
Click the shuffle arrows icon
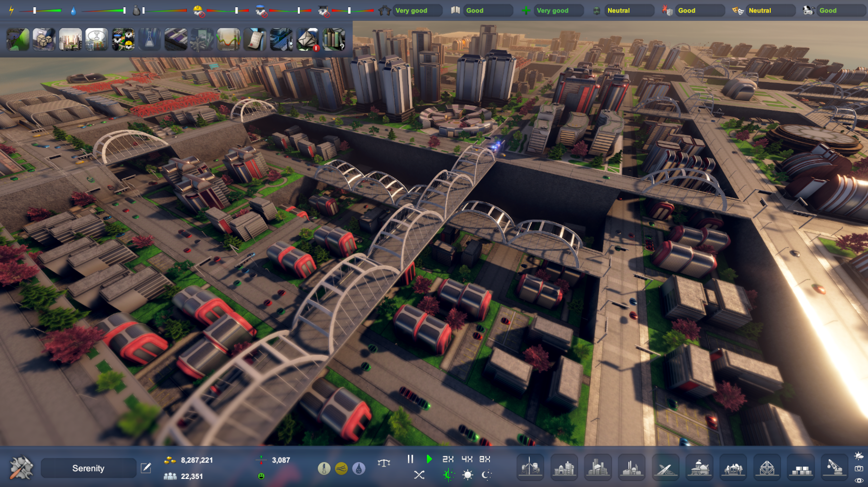point(419,475)
